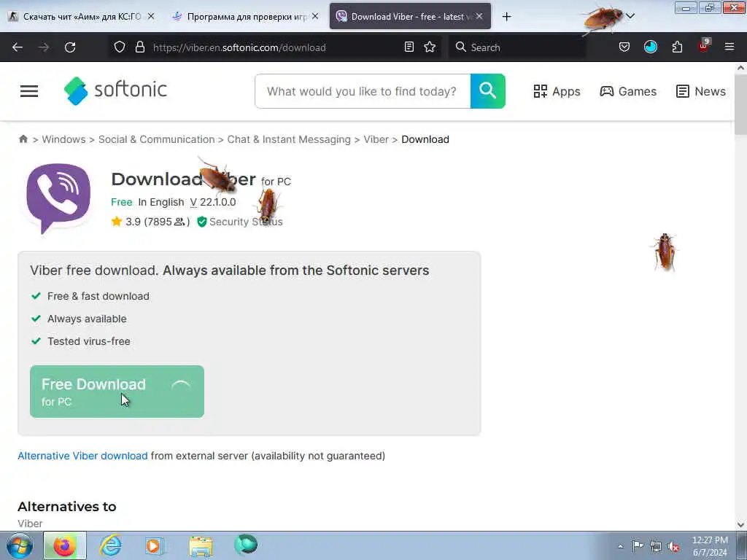The image size is (747, 560).
Task: Click the 3.9 (7895) rating
Action: [150, 222]
